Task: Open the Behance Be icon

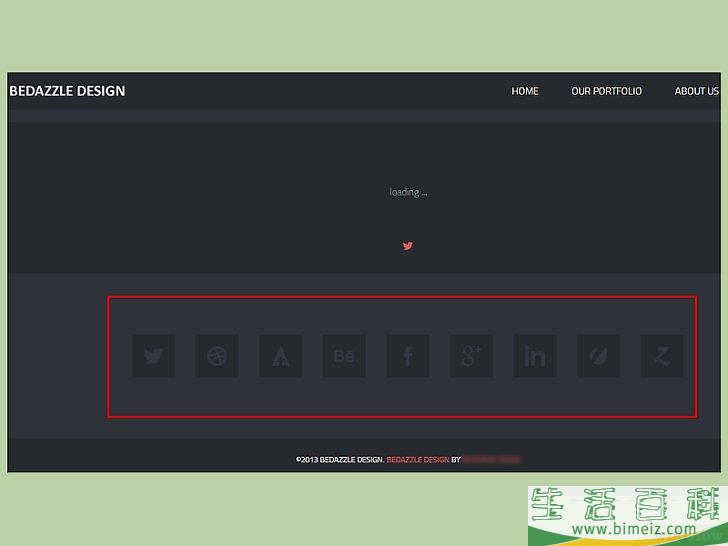Action: coord(344,356)
